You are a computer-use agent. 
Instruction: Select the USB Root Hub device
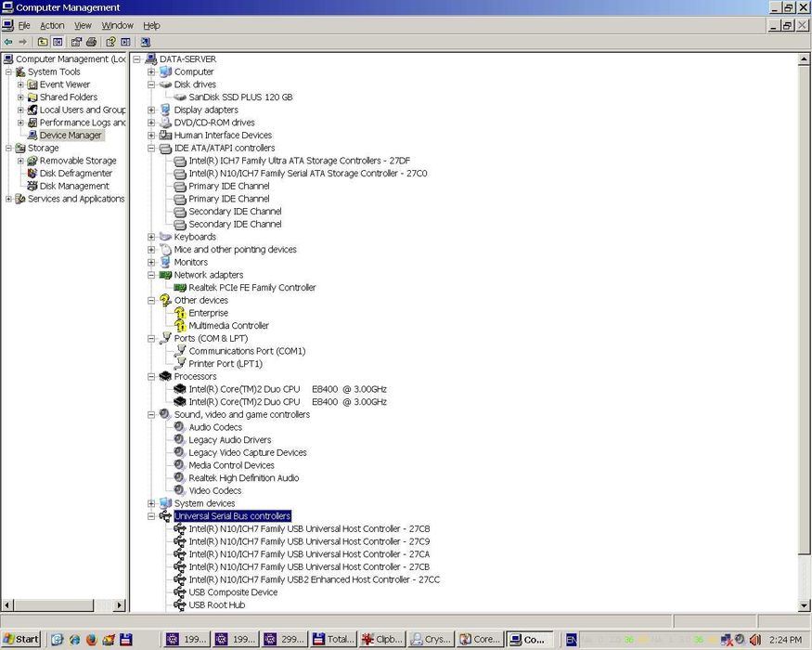(x=216, y=604)
